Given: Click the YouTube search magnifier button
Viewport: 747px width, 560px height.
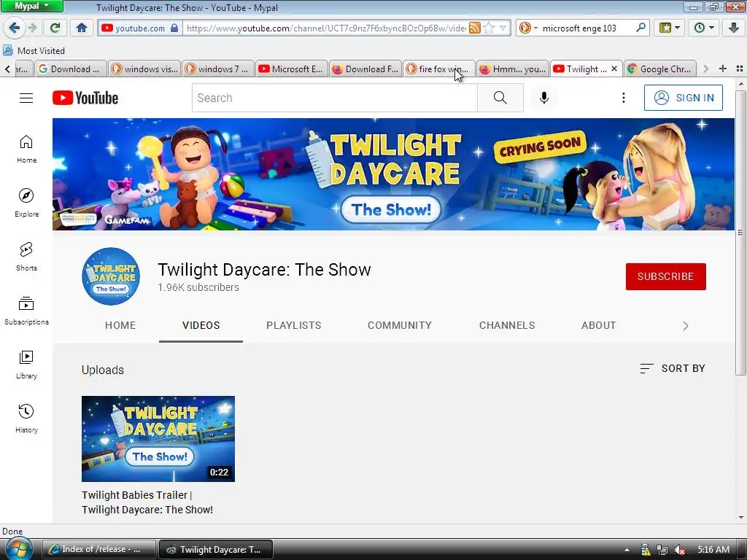Looking at the screenshot, I should tap(500, 98).
